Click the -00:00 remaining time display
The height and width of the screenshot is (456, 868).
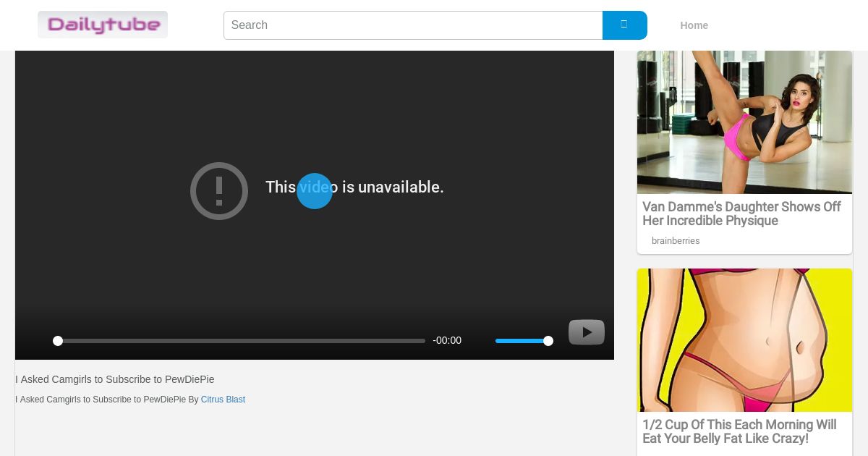(447, 341)
